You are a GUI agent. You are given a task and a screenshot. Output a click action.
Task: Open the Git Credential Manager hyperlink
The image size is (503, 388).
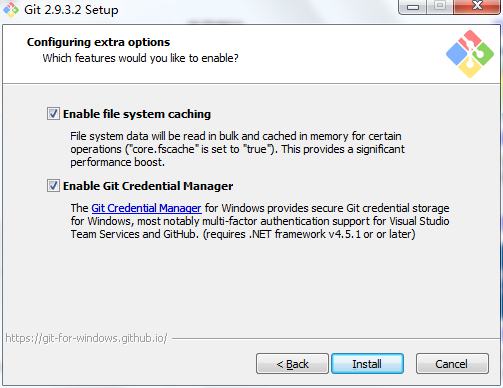click(146, 208)
